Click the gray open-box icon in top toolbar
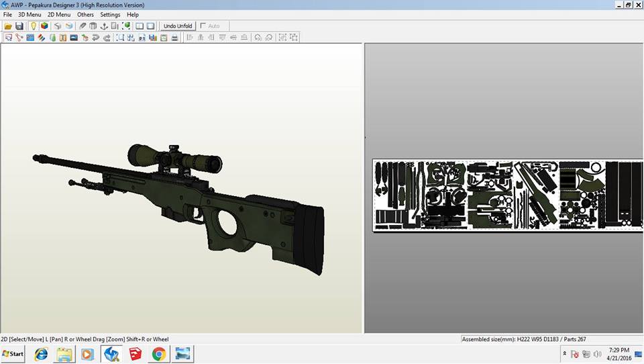Image resolution: width=644 pixels, height=364 pixels. click(x=58, y=26)
